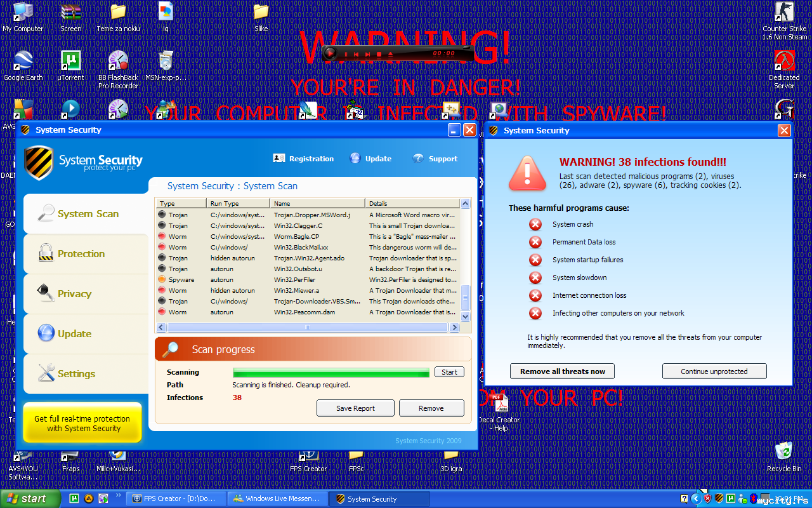The image size is (812, 508).
Task: Select the Trojan.Dropper.MSWord.j row
Action: click(308, 215)
